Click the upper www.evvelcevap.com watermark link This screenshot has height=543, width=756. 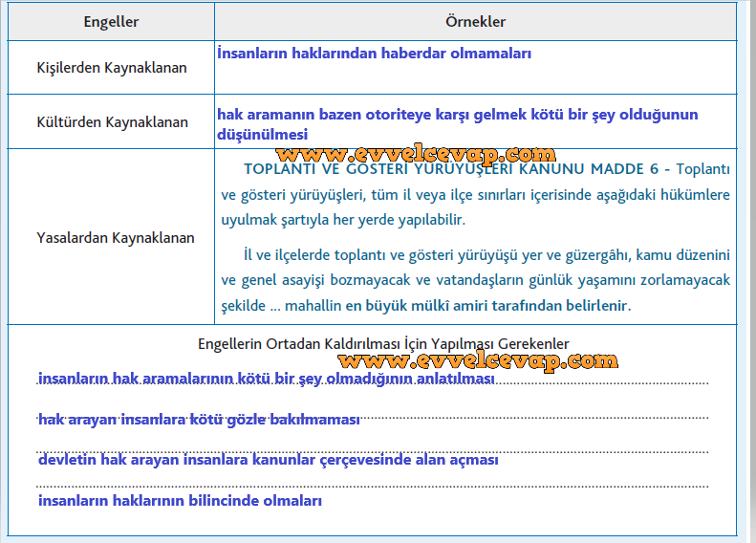tap(415, 153)
